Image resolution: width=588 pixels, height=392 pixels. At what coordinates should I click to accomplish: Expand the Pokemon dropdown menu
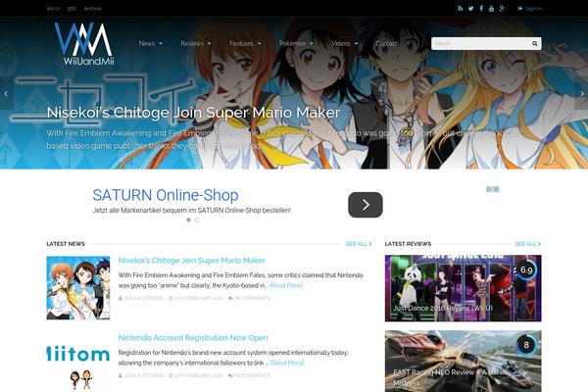click(x=296, y=43)
